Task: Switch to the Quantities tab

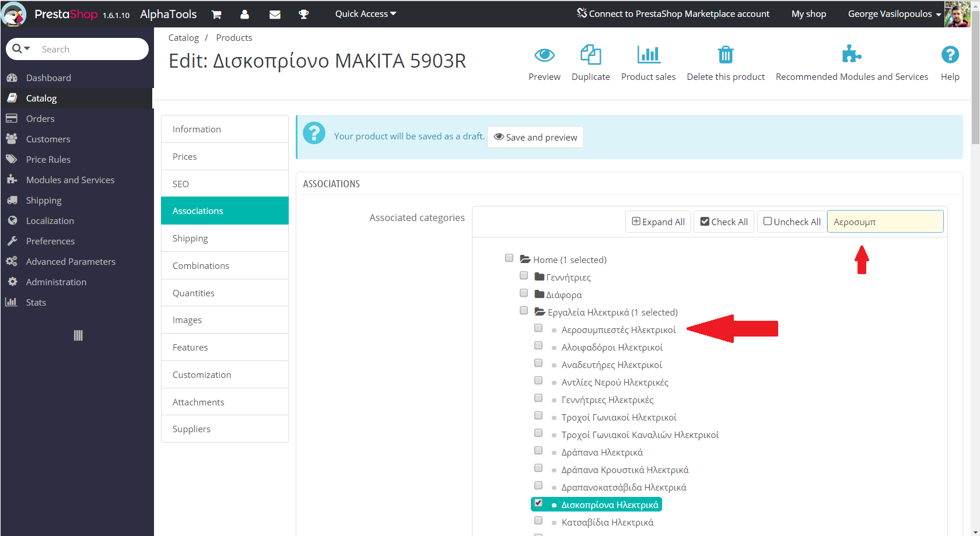Action: [x=225, y=293]
